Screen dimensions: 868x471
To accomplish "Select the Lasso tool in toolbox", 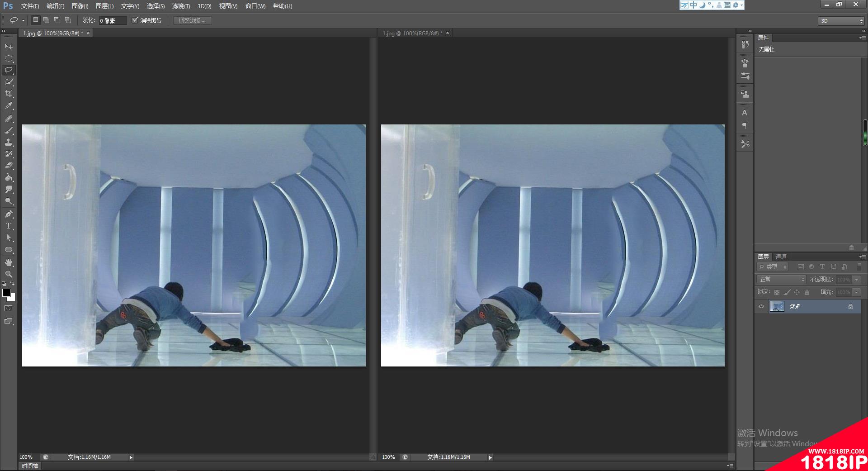I will (x=9, y=70).
